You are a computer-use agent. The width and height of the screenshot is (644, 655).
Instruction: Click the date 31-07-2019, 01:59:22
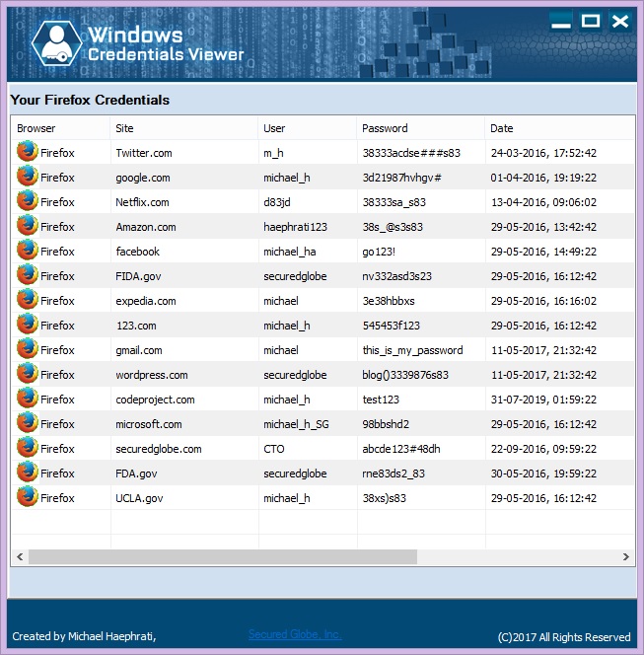click(543, 400)
